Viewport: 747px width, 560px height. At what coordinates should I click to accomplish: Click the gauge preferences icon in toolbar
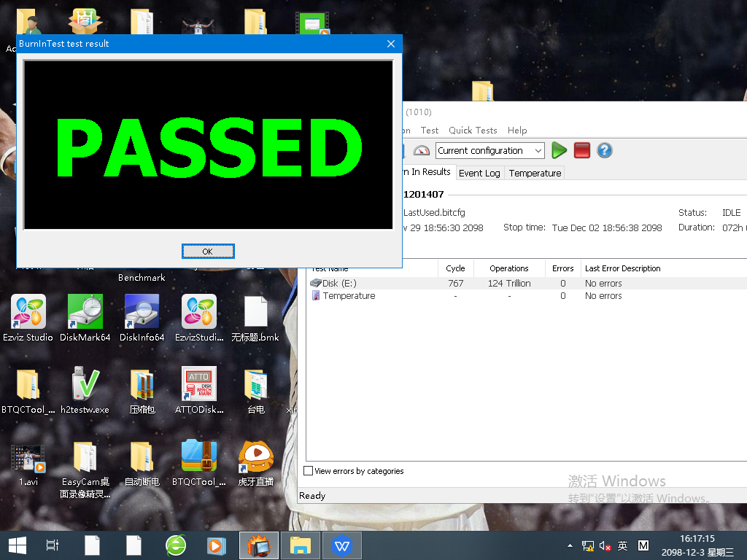click(x=422, y=150)
